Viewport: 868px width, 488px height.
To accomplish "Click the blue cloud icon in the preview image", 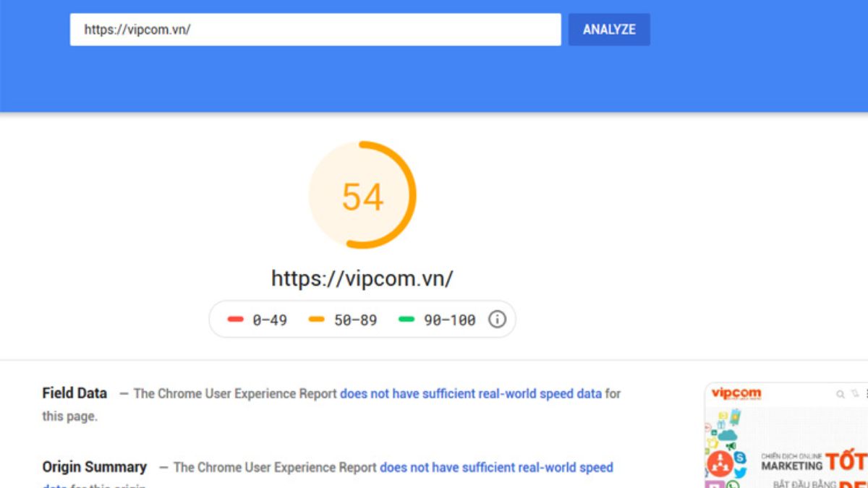I will point(728,434).
